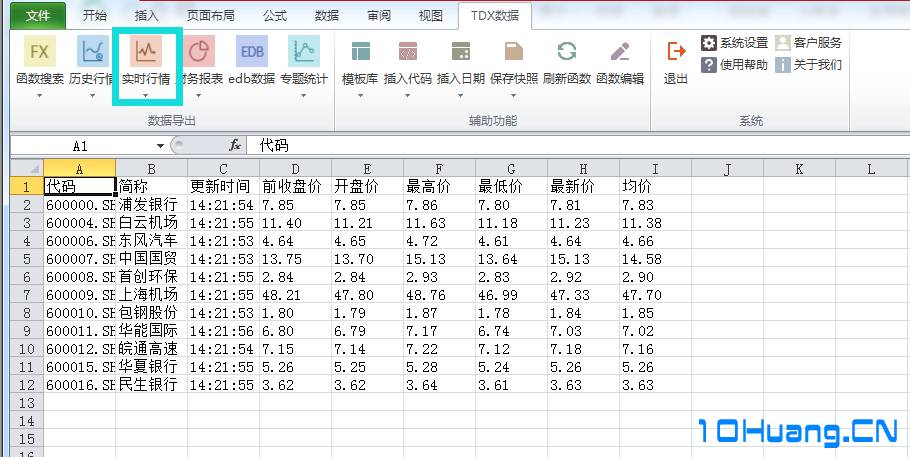Screen dimensions: 910x457
Task: Click 保存快照 save snapshot icon
Action: click(x=514, y=51)
